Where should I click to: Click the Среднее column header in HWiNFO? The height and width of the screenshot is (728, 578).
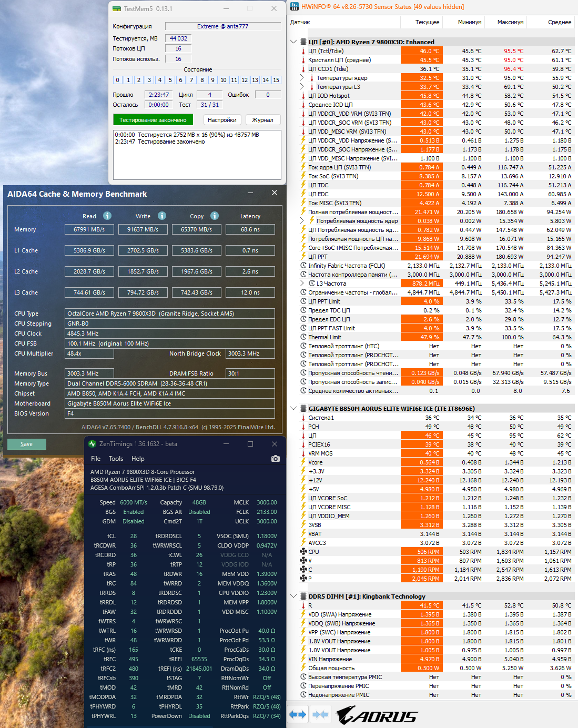[x=550, y=22]
